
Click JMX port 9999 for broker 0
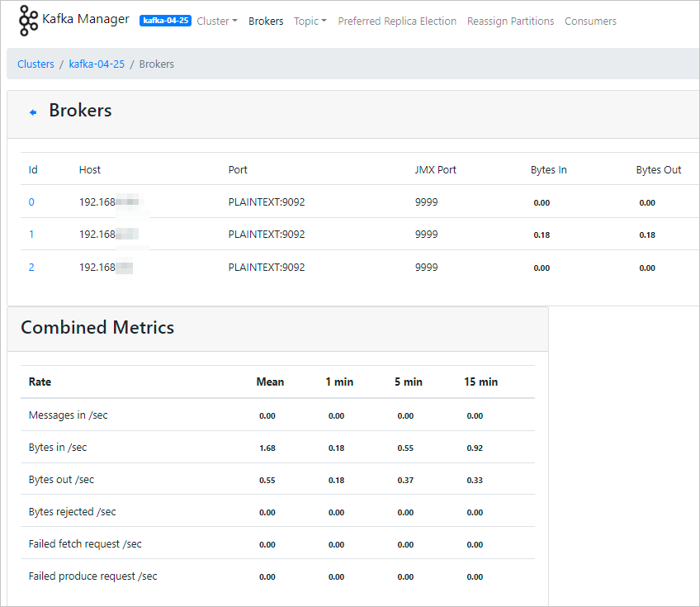click(x=426, y=202)
